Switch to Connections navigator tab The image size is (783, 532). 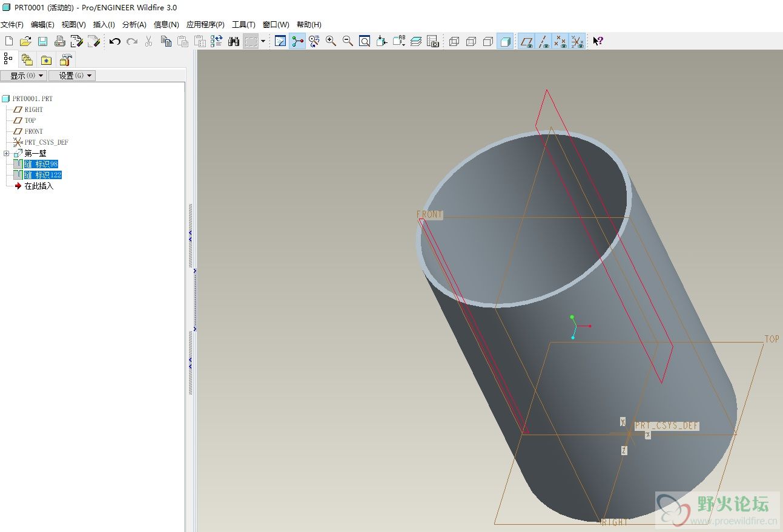(65, 59)
